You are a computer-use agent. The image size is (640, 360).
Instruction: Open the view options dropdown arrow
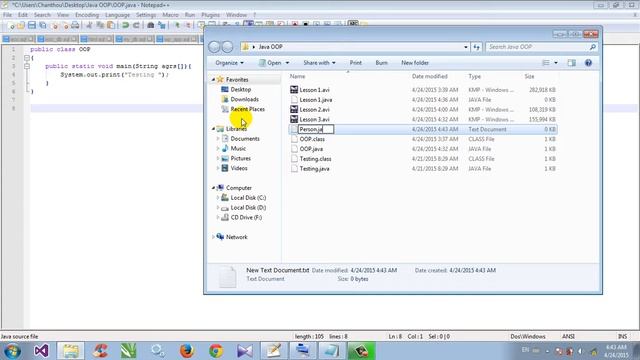(556, 63)
